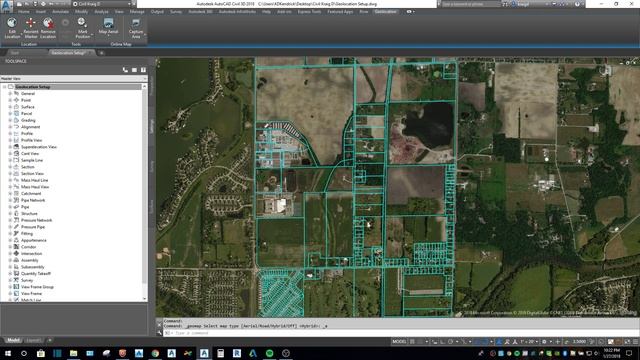Select Superelevation View tree item

39,147
